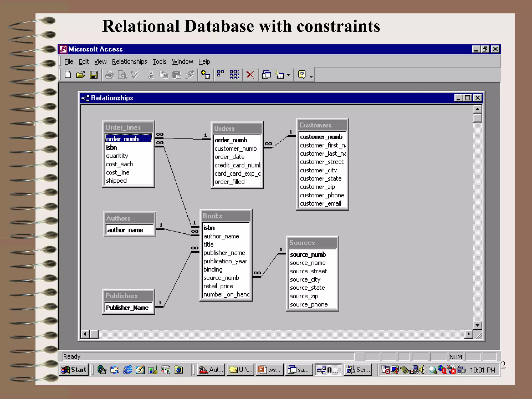
Task: Click the vertical scrollbar down arrow
Action: click(477, 325)
